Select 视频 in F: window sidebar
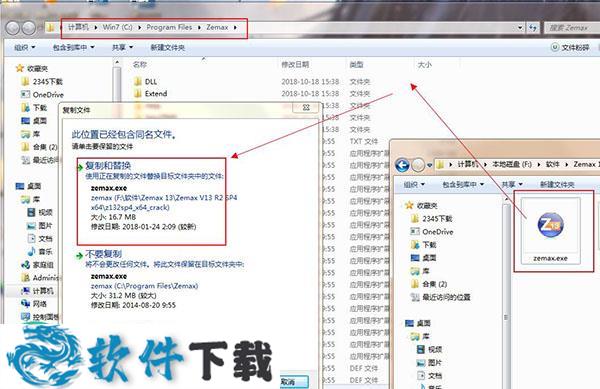 point(429,349)
